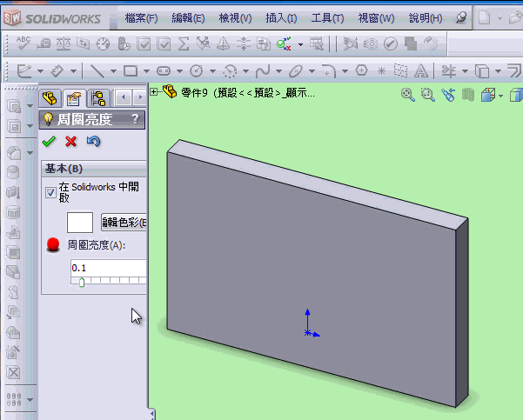
Task: Open the 檔案(F) menu
Action: pos(142,17)
